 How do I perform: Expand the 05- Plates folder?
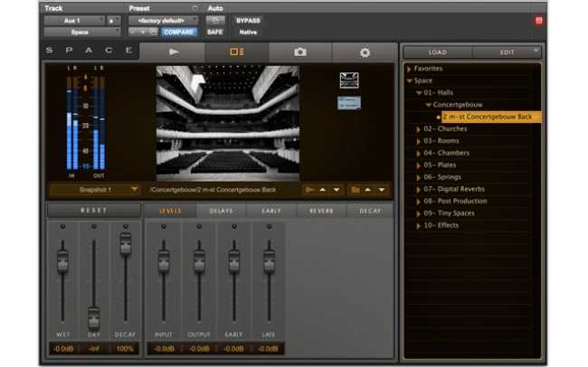point(419,165)
